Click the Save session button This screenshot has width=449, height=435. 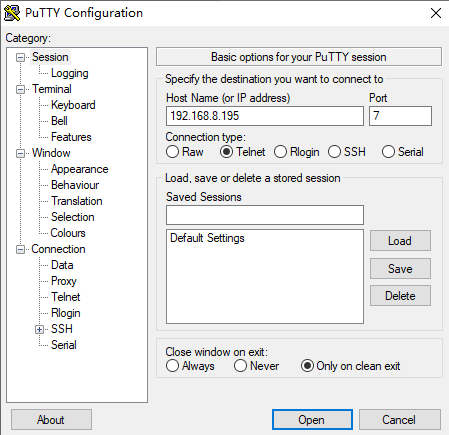[x=400, y=269]
